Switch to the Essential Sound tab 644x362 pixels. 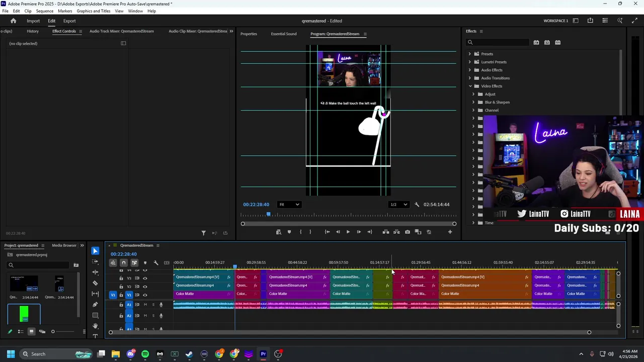coord(284,34)
